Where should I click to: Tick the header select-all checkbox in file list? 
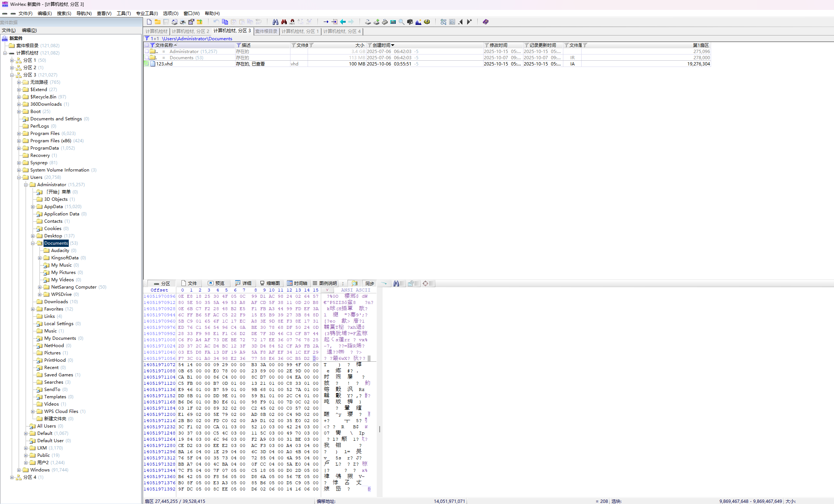[x=147, y=45]
